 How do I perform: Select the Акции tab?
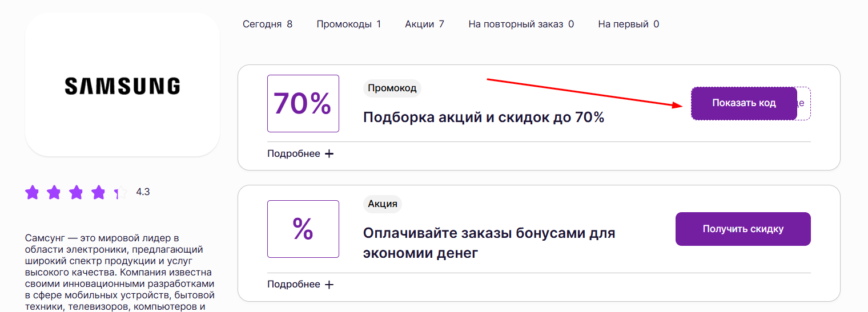[424, 24]
